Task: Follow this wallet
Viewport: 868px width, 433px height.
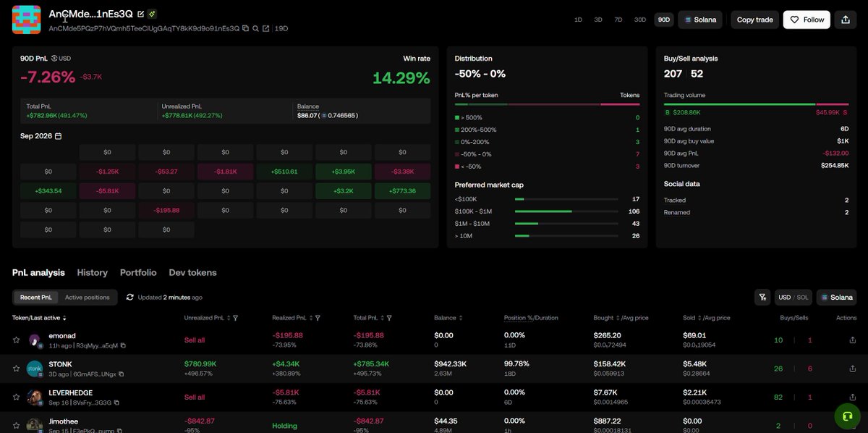Action: pos(807,20)
